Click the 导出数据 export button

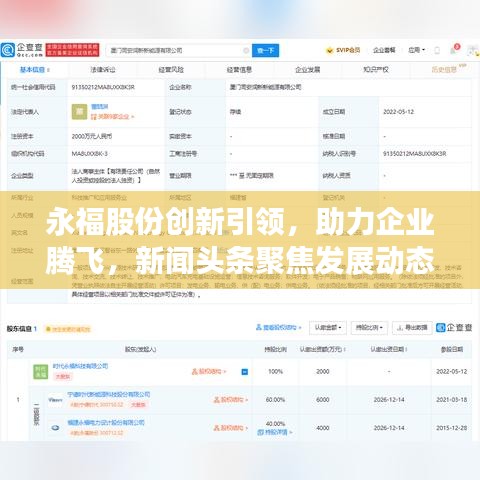click(412, 328)
